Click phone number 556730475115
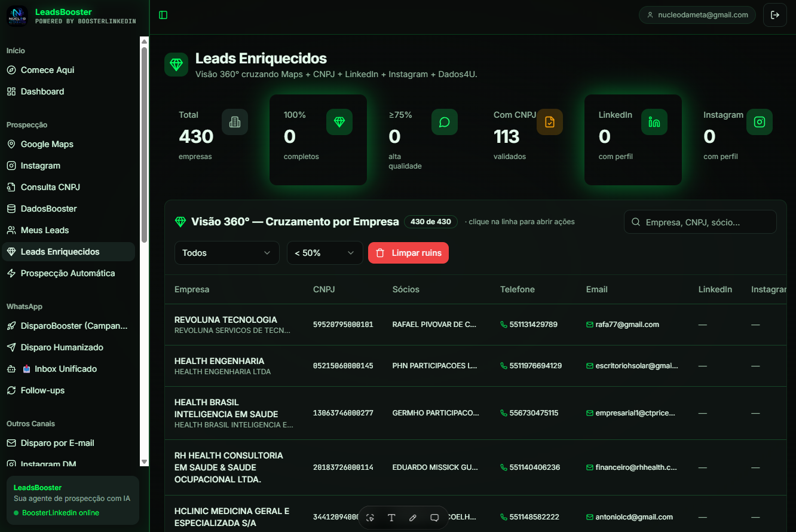The width and height of the screenshot is (796, 532). [529, 413]
